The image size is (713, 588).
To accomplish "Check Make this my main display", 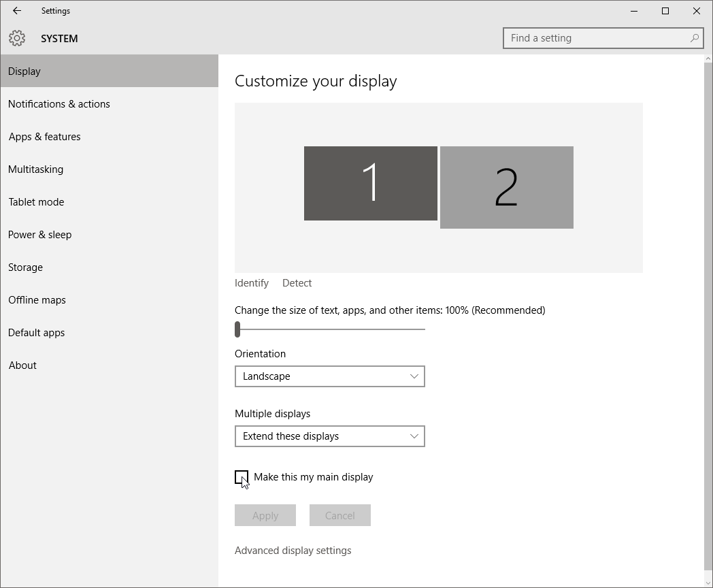I will (x=242, y=477).
